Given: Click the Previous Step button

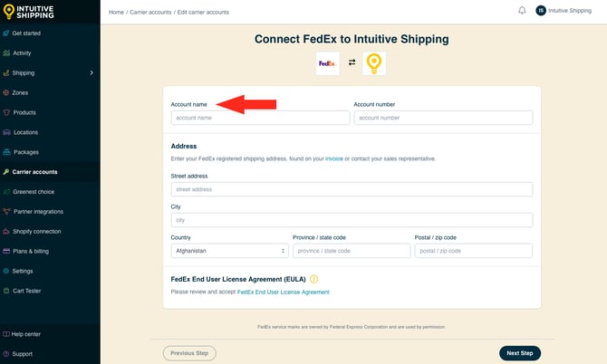Looking at the screenshot, I should click(x=189, y=353).
